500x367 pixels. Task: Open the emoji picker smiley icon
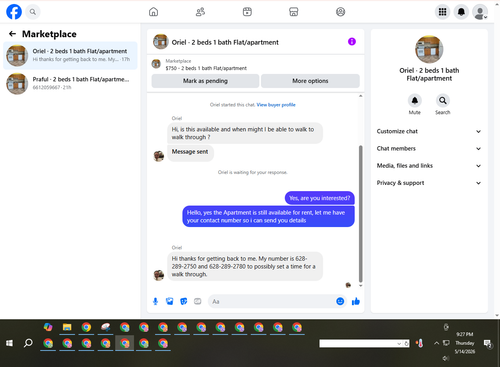[340, 301]
